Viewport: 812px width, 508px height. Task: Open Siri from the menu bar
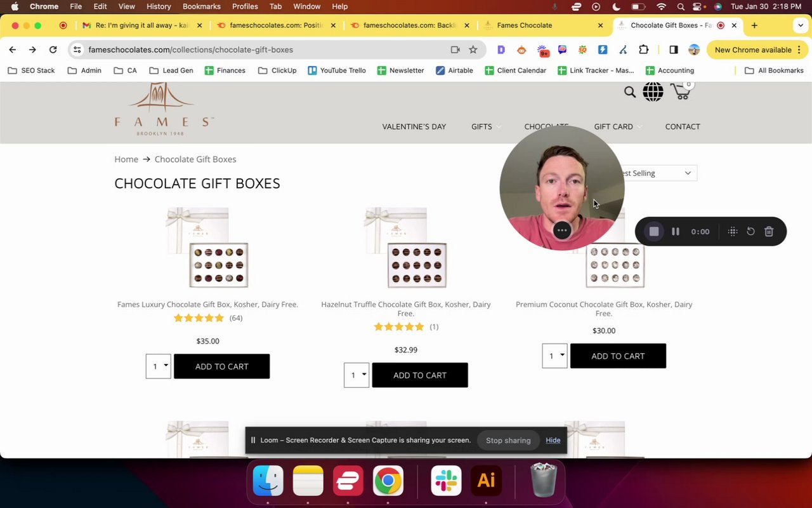coord(718,6)
